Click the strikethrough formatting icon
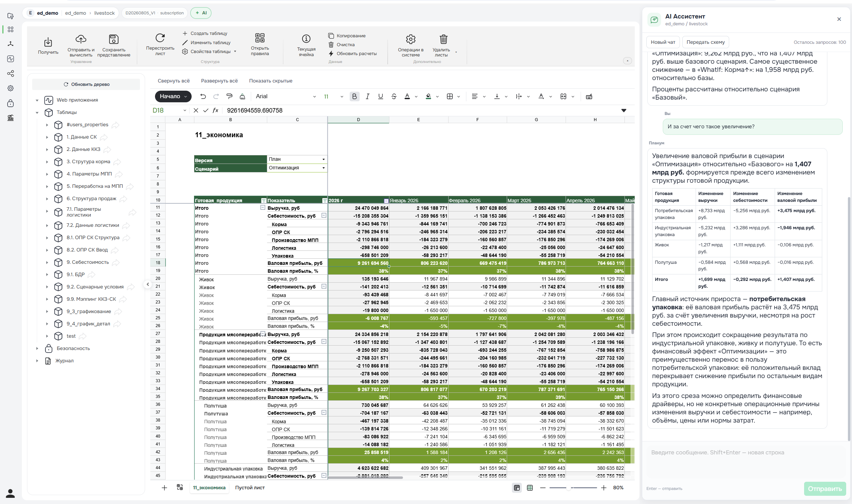The image size is (852, 504). click(x=394, y=96)
